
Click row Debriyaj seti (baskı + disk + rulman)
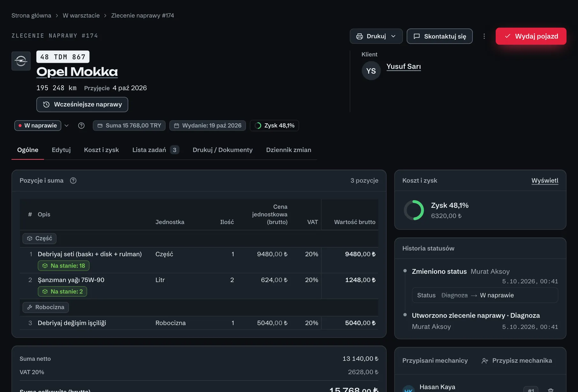tap(199, 260)
